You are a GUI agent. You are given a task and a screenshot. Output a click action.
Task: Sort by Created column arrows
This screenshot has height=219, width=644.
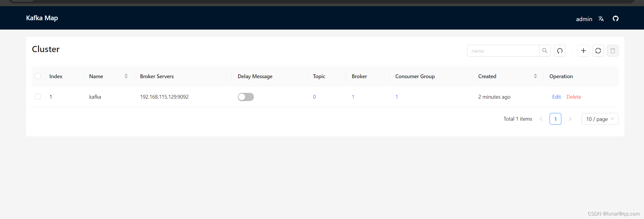[535, 76]
